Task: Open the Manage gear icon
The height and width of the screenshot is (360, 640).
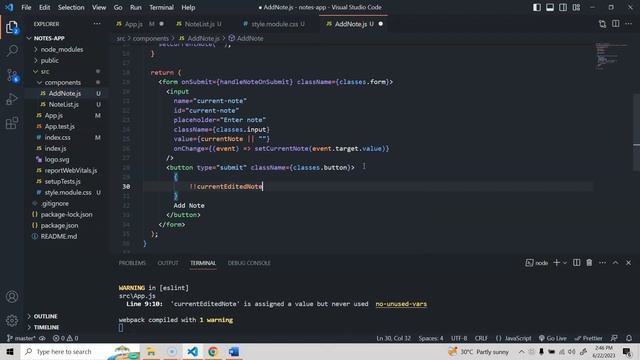Action: pyautogui.click(x=12, y=320)
